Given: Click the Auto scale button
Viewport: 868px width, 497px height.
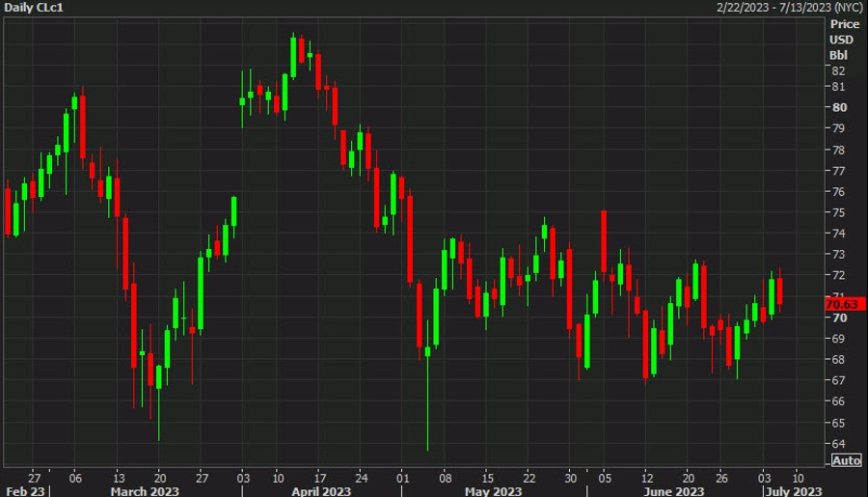Looking at the screenshot, I should coord(846,460).
